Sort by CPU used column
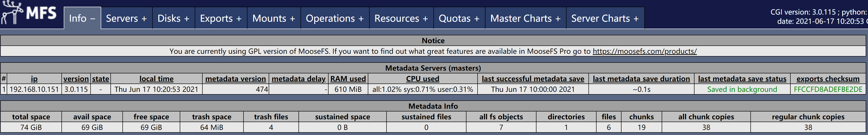 click(x=423, y=79)
